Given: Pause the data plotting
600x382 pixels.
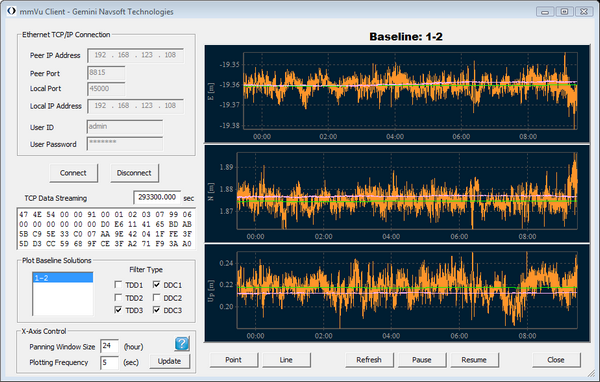Looking at the screenshot, I should pyautogui.click(x=422, y=360).
